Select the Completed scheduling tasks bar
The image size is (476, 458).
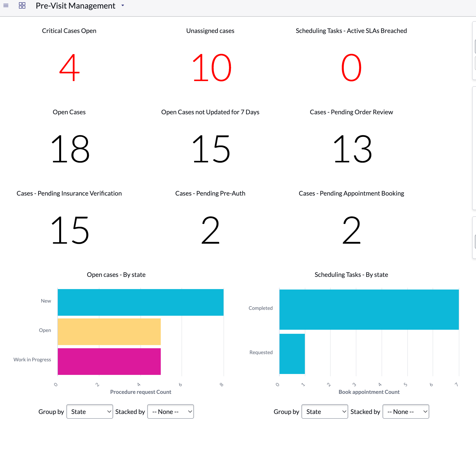coord(369,310)
